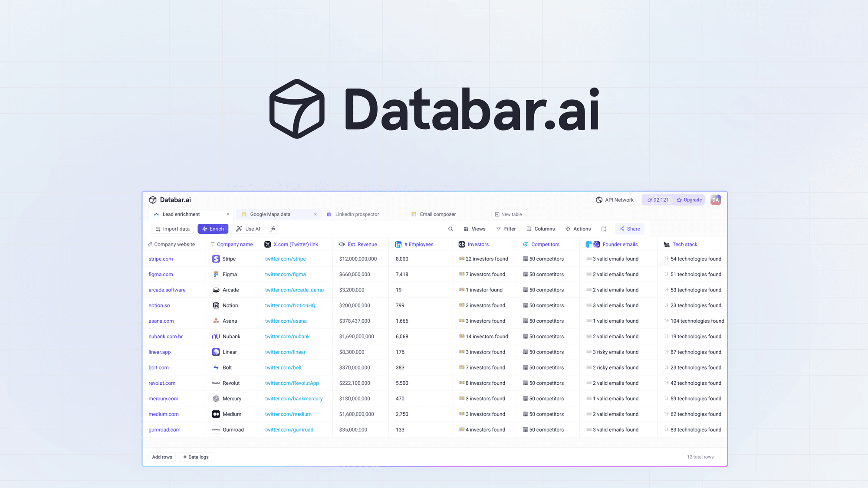Image resolution: width=868 pixels, height=488 pixels.
Task: Click the Competitors column header icon
Action: tap(525, 244)
